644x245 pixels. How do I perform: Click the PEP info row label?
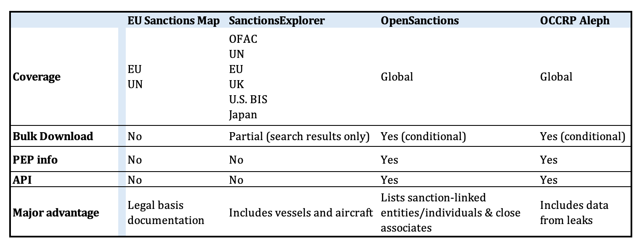pyautogui.click(x=36, y=160)
